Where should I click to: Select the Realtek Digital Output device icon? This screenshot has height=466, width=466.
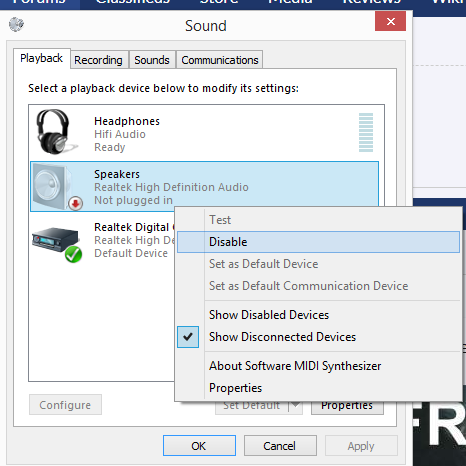click(57, 243)
